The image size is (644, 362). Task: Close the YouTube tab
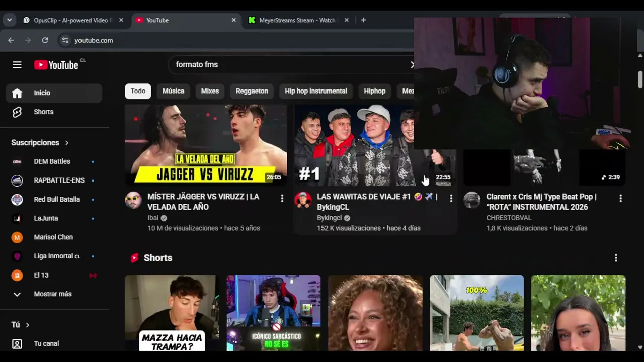coord(234,20)
